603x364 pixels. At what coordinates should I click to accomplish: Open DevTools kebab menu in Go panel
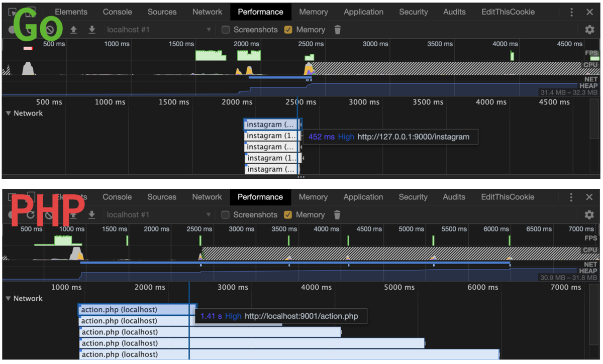tap(572, 12)
